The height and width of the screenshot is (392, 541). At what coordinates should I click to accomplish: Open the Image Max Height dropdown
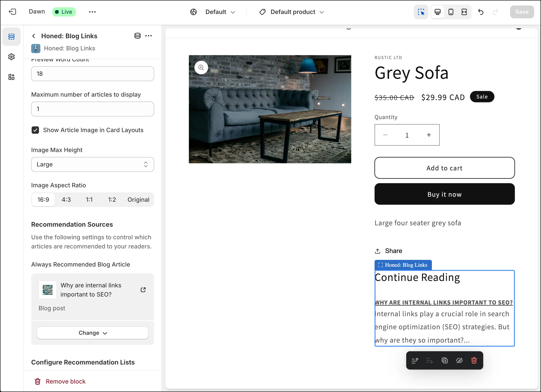[92, 164]
